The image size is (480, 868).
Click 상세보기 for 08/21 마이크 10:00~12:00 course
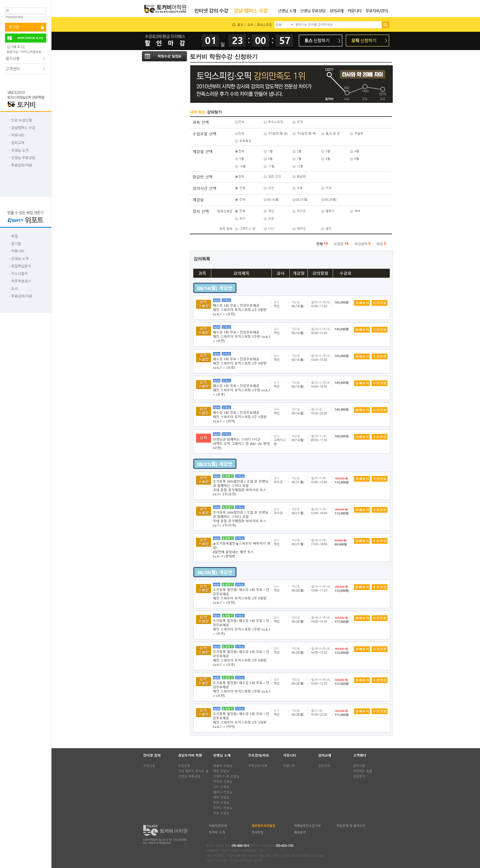pyautogui.click(x=362, y=479)
